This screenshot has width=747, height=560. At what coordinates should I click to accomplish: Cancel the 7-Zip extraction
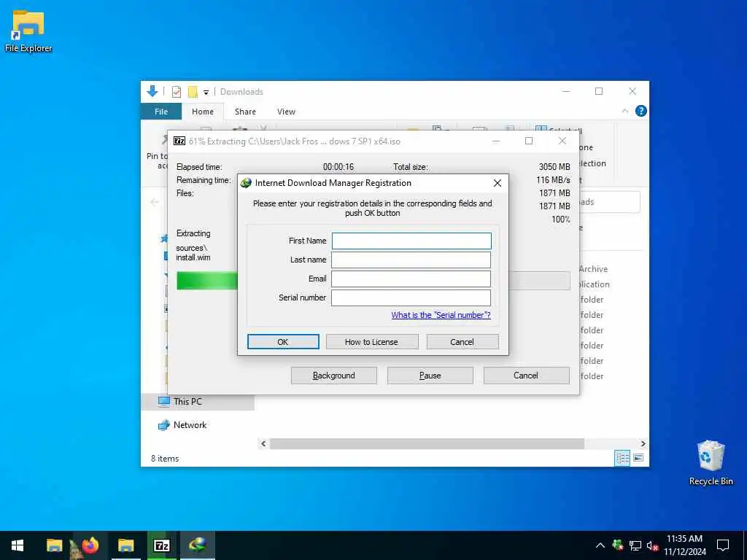pyautogui.click(x=526, y=376)
